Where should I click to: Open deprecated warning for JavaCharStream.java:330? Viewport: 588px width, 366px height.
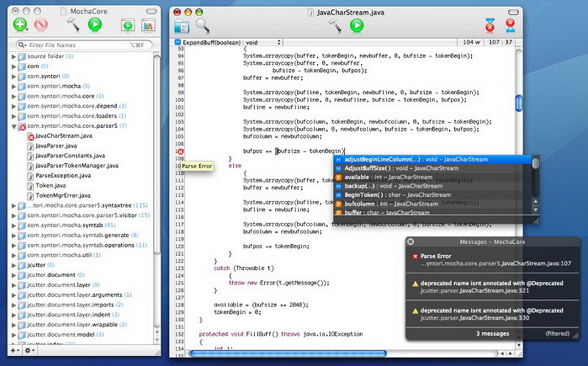tap(492, 315)
